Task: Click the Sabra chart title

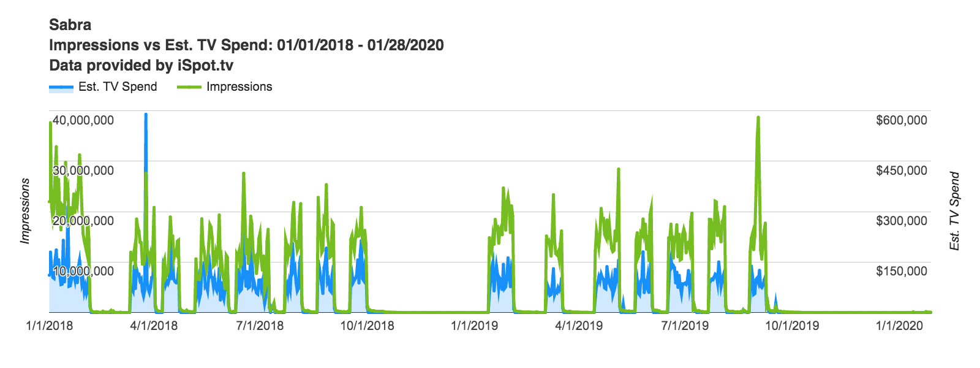Action: (70, 25)
